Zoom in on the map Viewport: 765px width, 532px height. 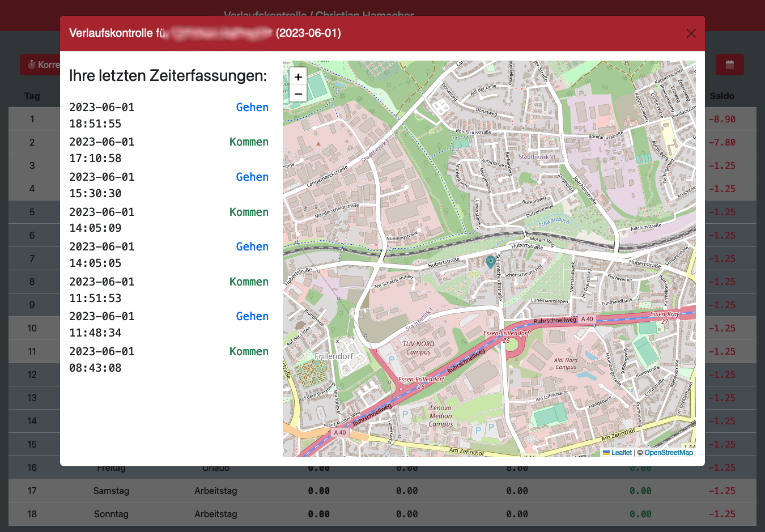298,76
